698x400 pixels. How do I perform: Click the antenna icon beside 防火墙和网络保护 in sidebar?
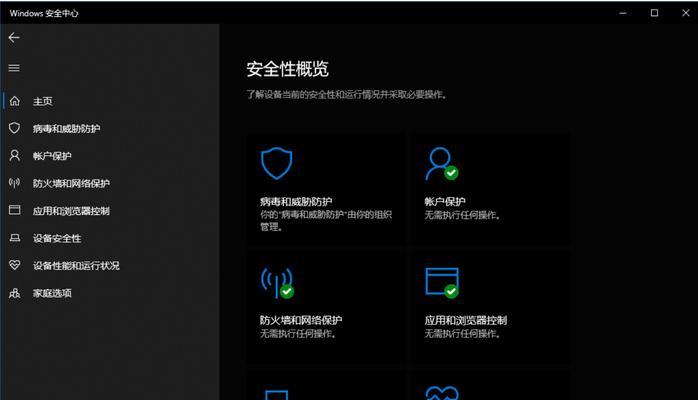tap(15, 183)
